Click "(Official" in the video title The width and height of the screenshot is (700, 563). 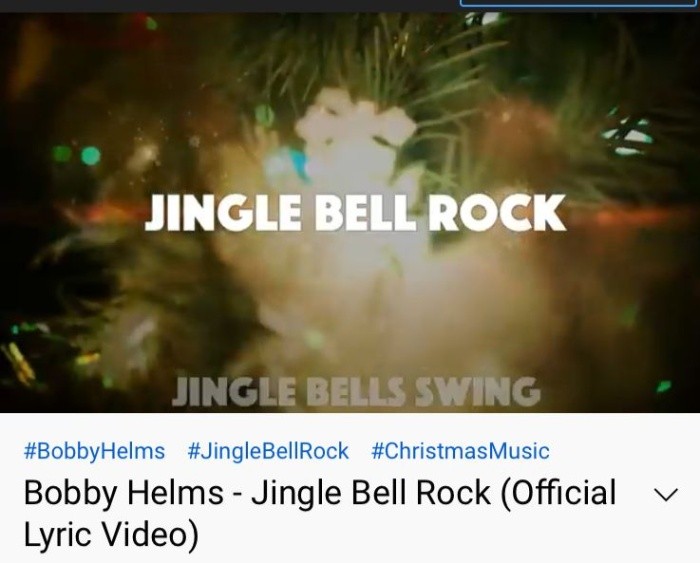pyautogui.click(x=558, y=493)
